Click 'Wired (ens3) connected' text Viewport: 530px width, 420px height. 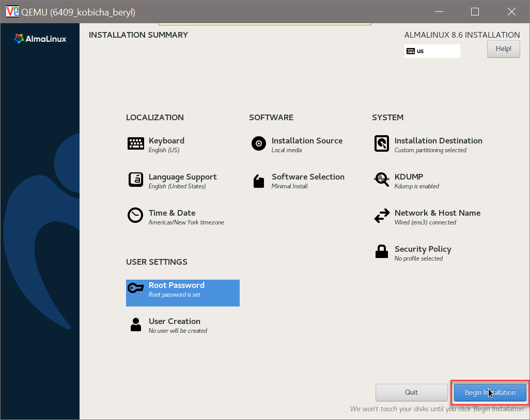pos(425,222)
